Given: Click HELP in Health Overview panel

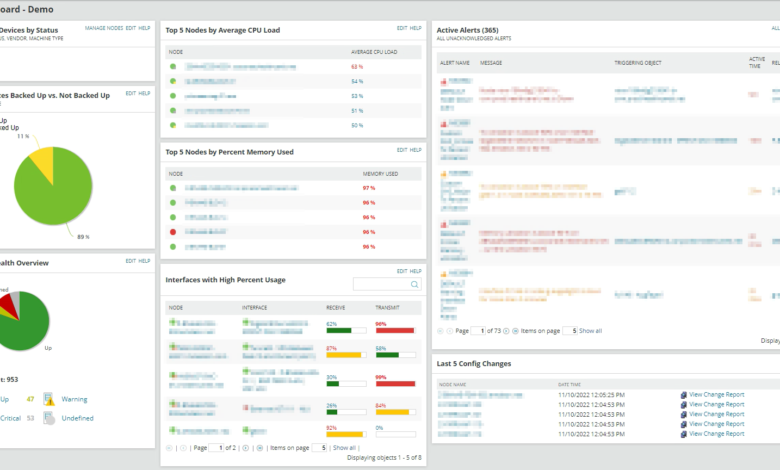Looking at the screenshot, I should pyautogui.click(x=144, y=261).
